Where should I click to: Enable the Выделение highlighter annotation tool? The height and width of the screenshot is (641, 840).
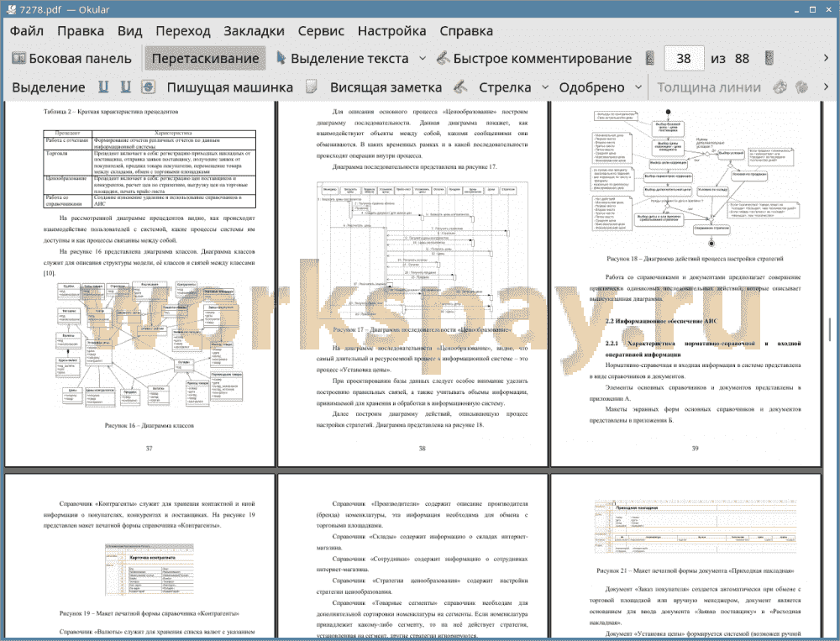point(48,87)
